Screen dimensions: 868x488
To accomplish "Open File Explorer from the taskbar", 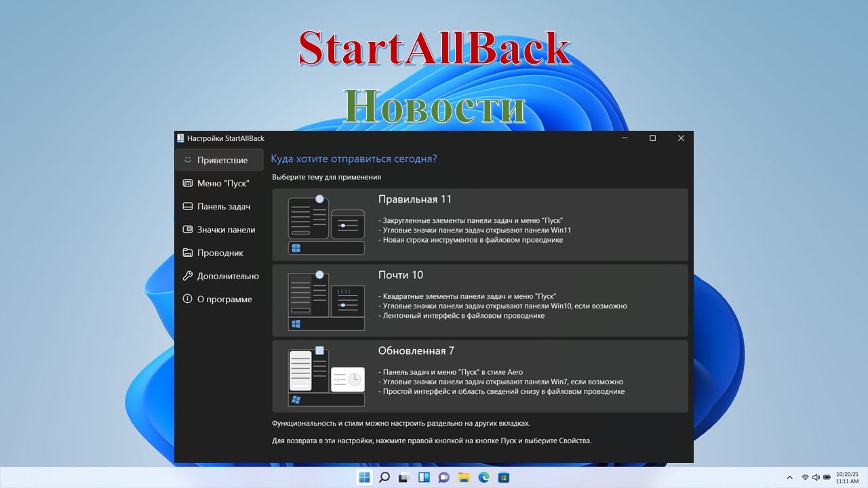I will 464,477.
